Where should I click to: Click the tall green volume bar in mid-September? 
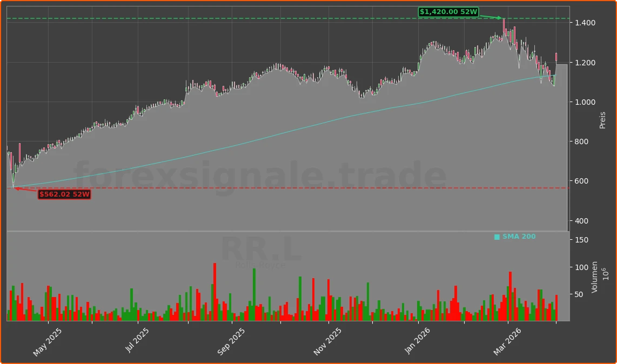click(x=254, y=295)
